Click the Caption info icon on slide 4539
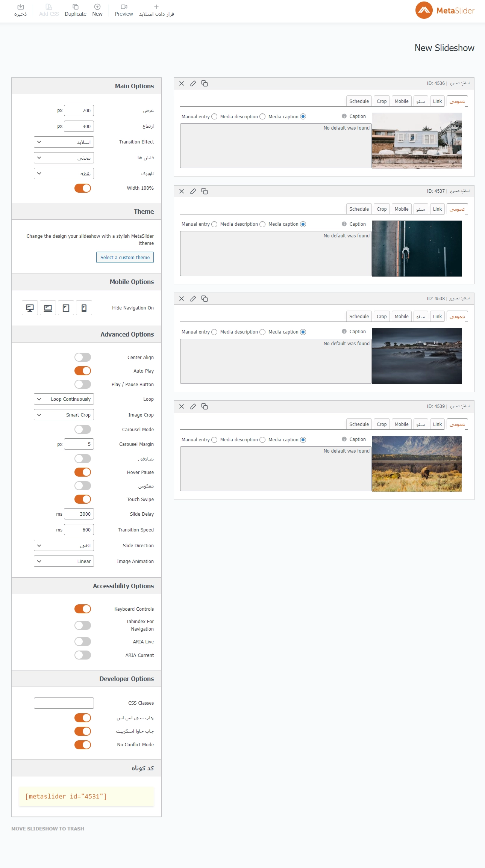485x868 pixels. click(344, 439)
